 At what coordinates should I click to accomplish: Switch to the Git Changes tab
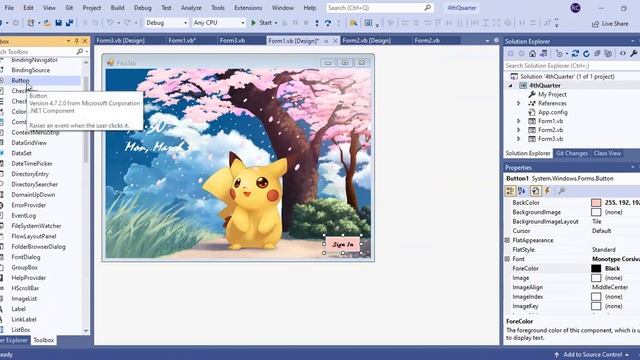coord(572,153)
